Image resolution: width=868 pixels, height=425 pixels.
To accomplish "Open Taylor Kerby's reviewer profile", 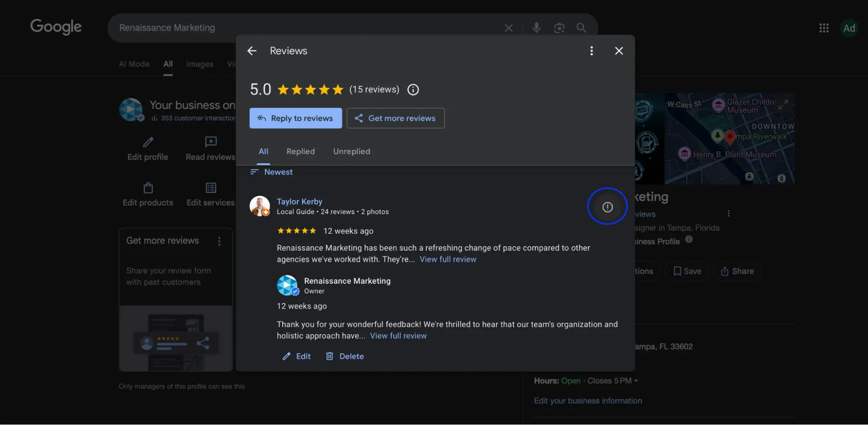I will [300, 201].
